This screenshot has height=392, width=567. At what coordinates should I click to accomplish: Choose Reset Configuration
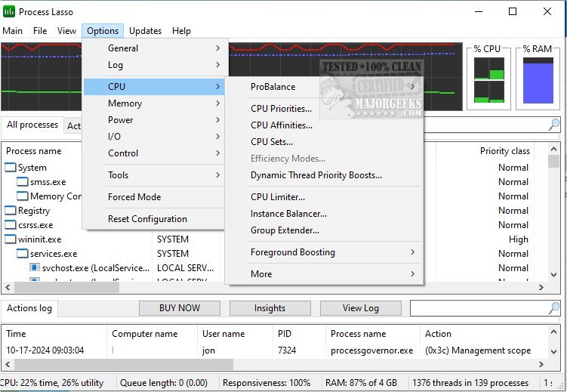[x=154, y=219]
